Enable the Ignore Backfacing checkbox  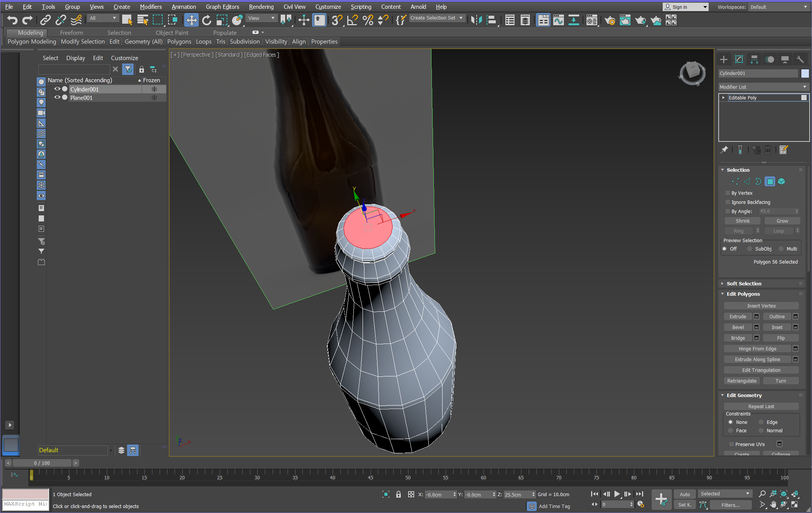coord(728,202)
